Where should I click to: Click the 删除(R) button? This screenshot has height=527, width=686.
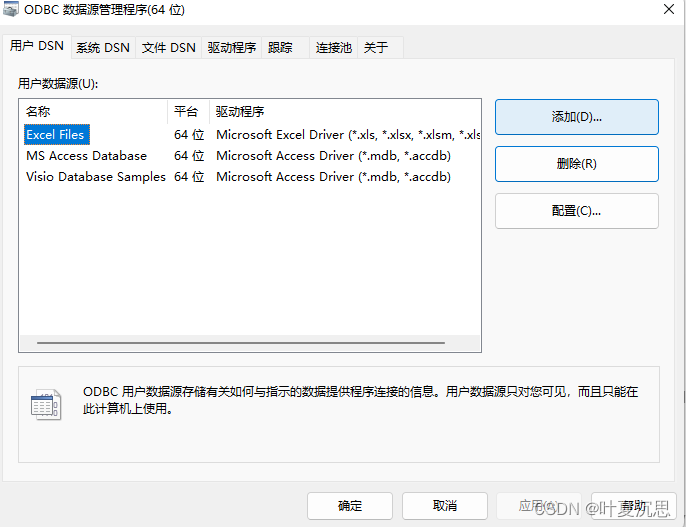pos(577,164)
